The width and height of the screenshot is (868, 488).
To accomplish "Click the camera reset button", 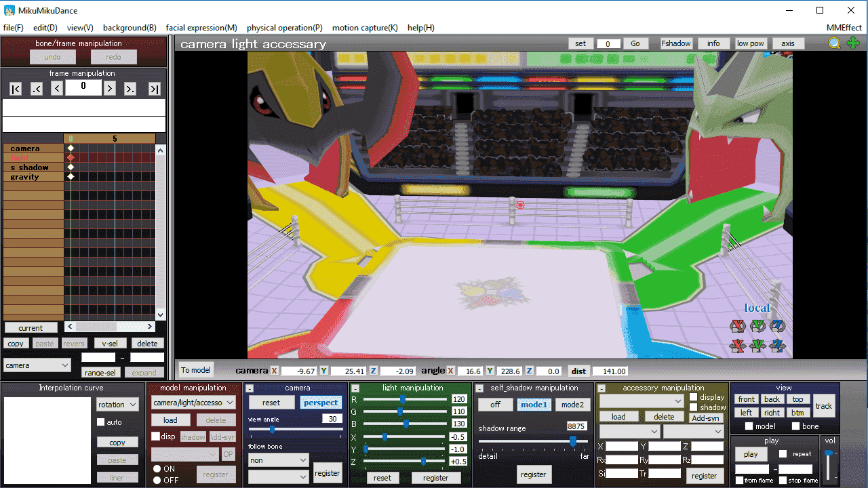I will (271, 403).
